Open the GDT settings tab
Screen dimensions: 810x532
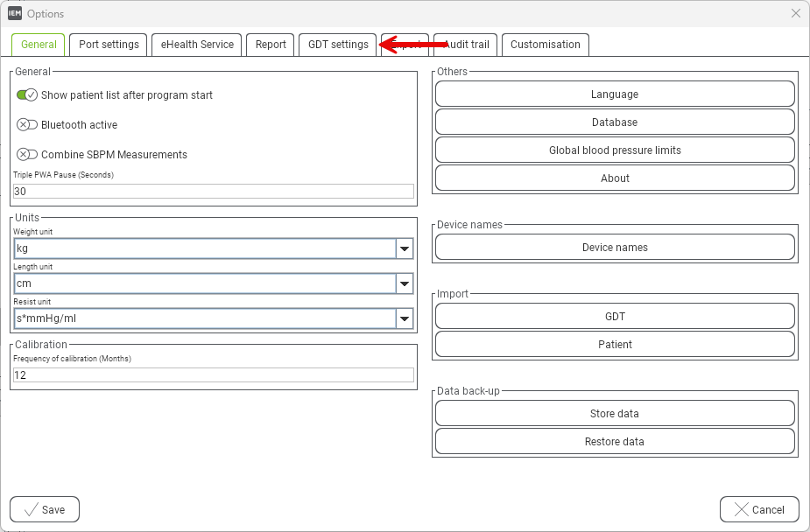pyautogui.click(x=338, y=45)
